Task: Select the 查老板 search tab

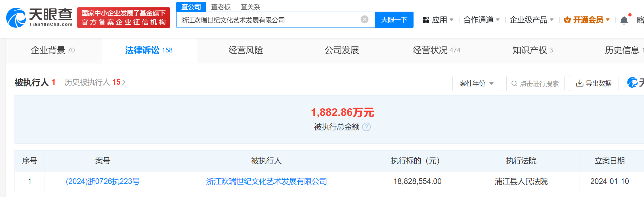Action: [221, 7]
